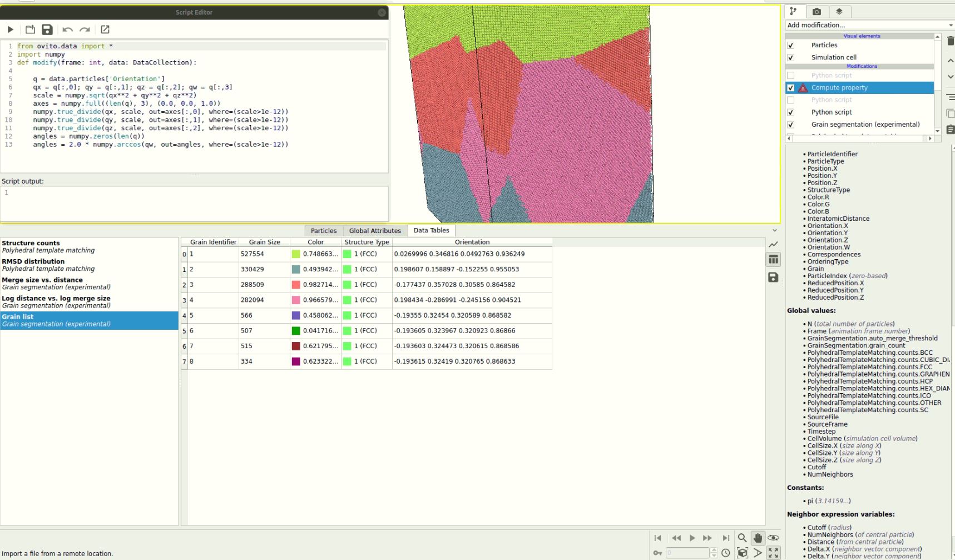Export the data table using save icon
The height and width of the screenshot is (560, 955).
tap(773, 277)
